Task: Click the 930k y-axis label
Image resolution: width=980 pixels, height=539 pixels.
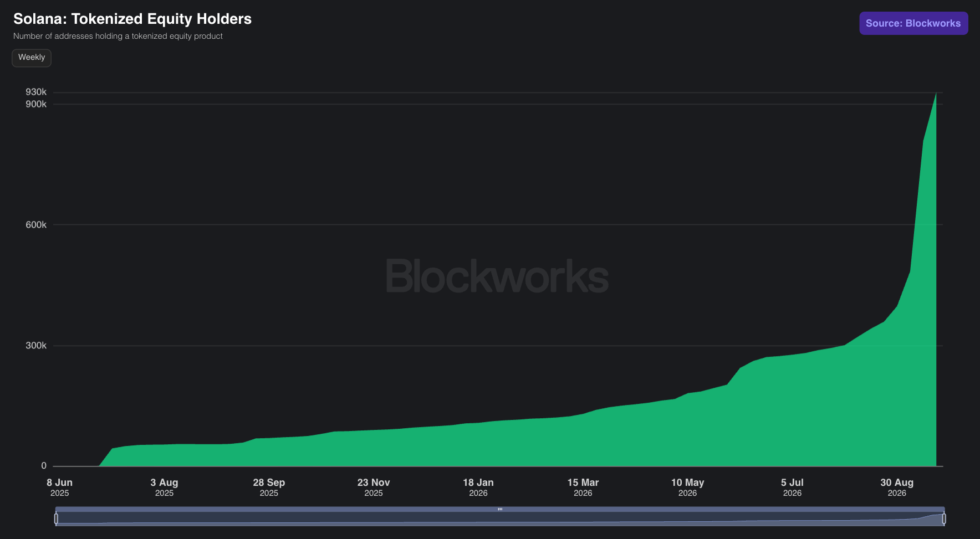Action: [36, 92]
